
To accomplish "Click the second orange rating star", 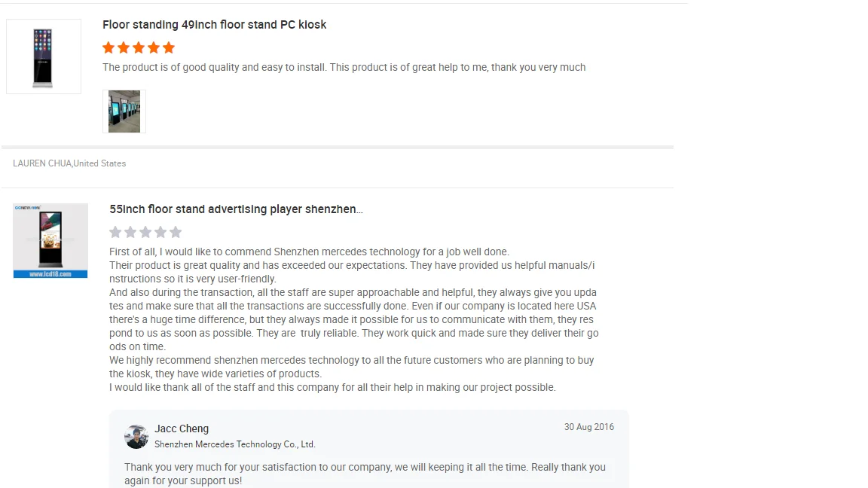I will click(x=124, y=48).
